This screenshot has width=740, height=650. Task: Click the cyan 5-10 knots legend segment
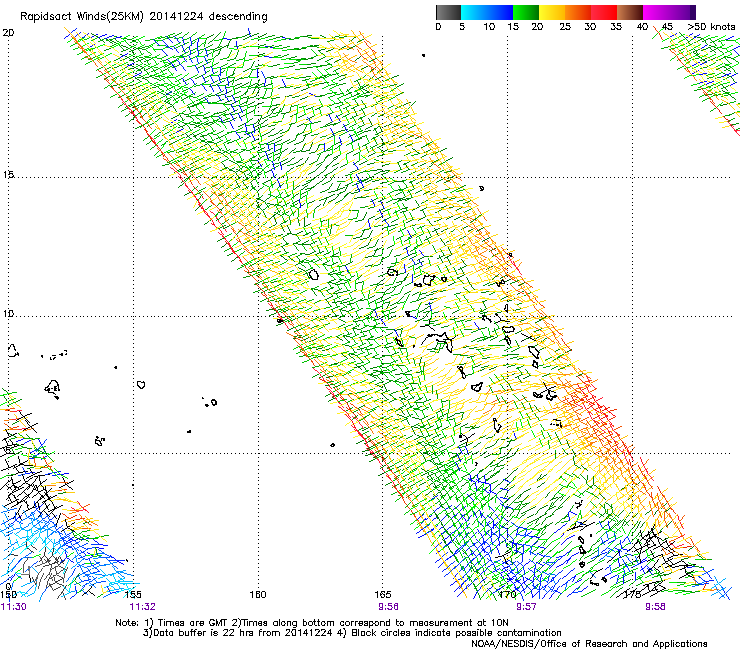coord(474,12)
